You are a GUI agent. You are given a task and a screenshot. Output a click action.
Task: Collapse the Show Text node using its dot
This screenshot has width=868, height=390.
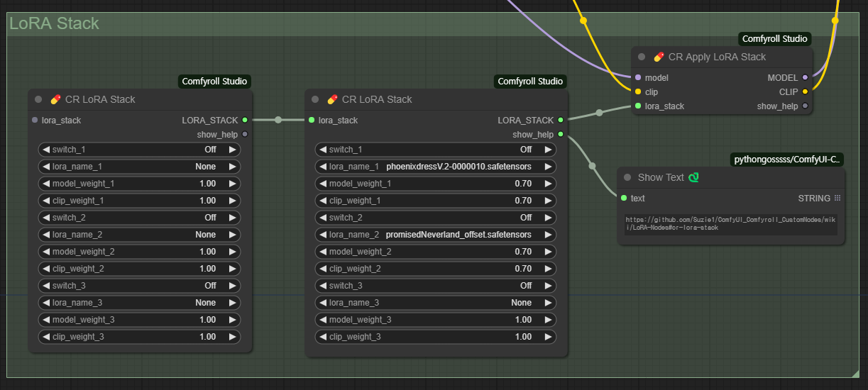[627, 177]
